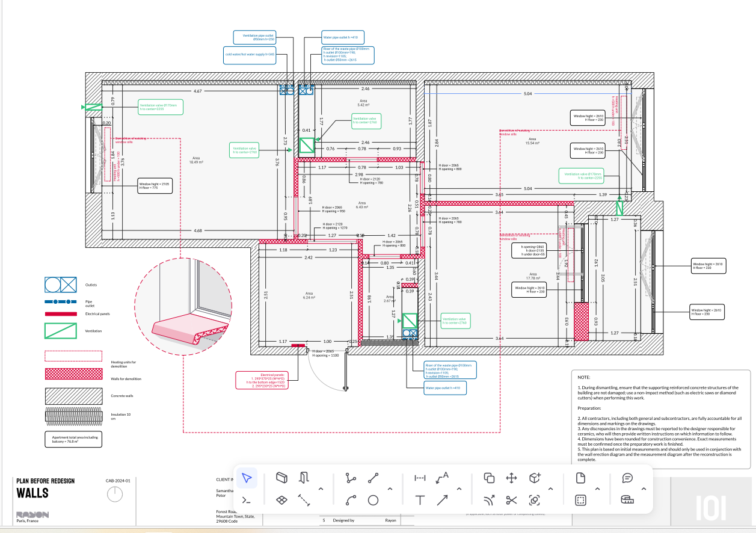Screen dimensions: 756x533
Task: Pick the circle shape tool
Action: click(373, 500)
